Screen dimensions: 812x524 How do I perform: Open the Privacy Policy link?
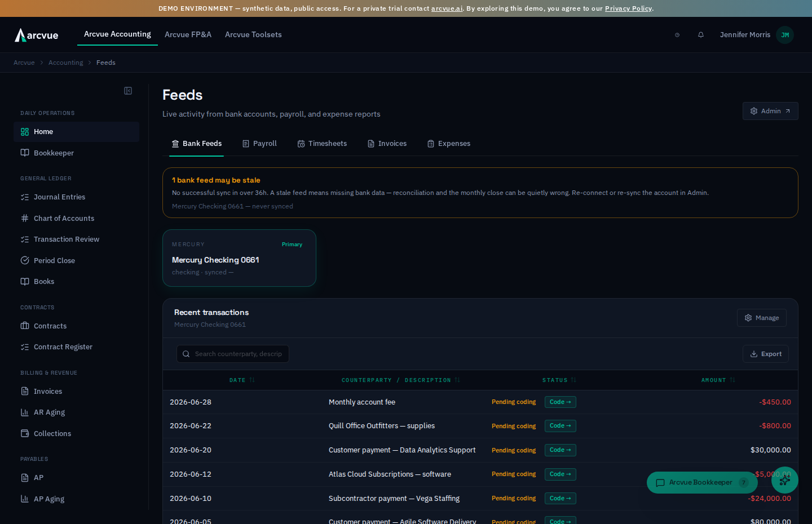(628, 8)
